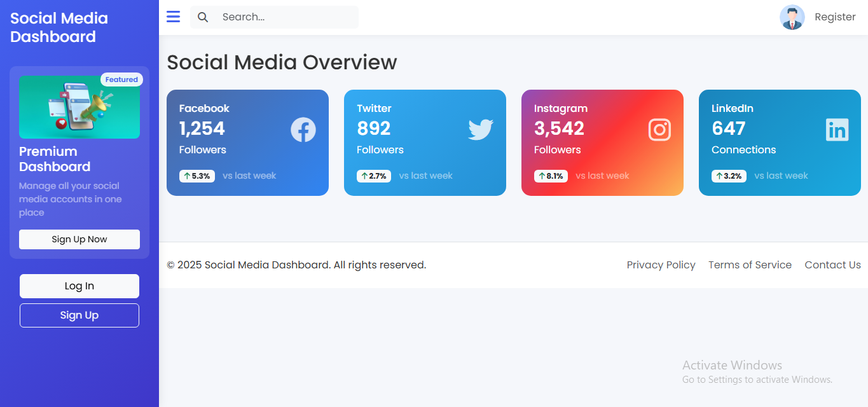Screen dimensions: 868x407
Task: Click the Connections label on LinkedIn card
Action: tap(744, 150)
